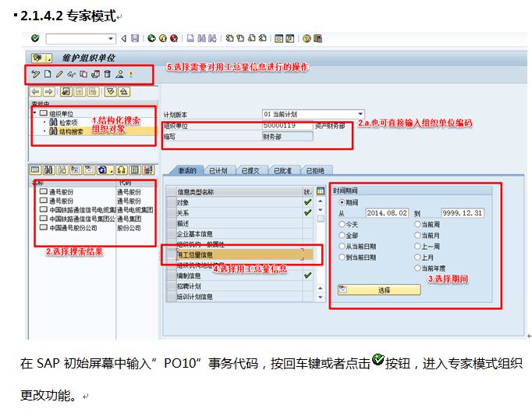Select the 当前月 radio button
The width and height of the screenshot is (532, 420).
point(417,235)
